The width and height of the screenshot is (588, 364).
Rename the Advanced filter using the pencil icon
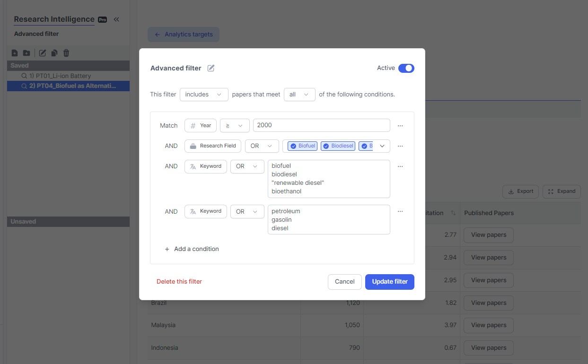point(210,68)
